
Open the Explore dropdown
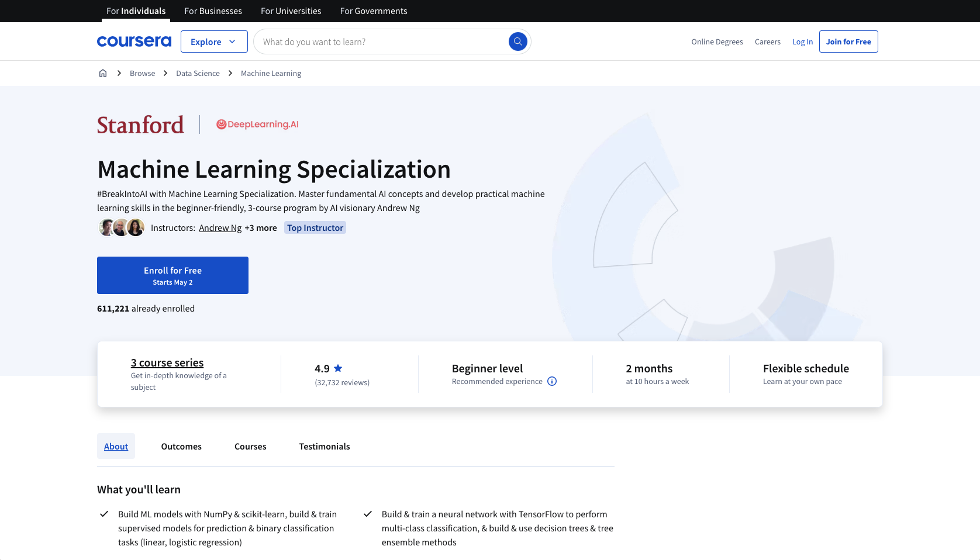(x=214, y=42)
